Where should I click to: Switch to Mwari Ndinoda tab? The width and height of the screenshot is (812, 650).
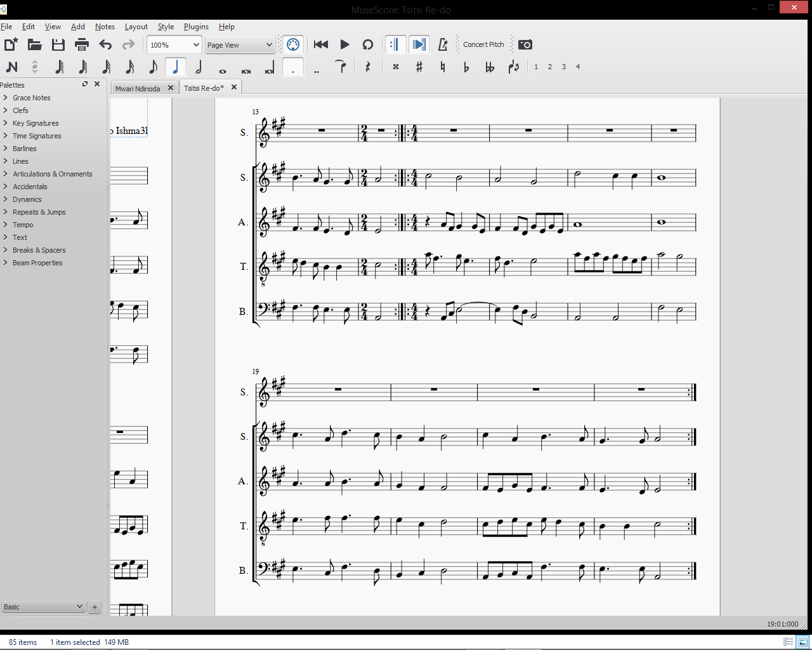pos(138,88)
